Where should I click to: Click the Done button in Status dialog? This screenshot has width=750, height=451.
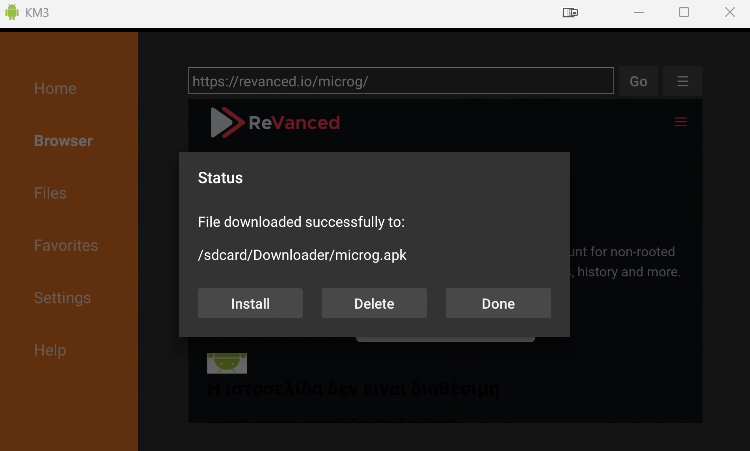(498, 303)
